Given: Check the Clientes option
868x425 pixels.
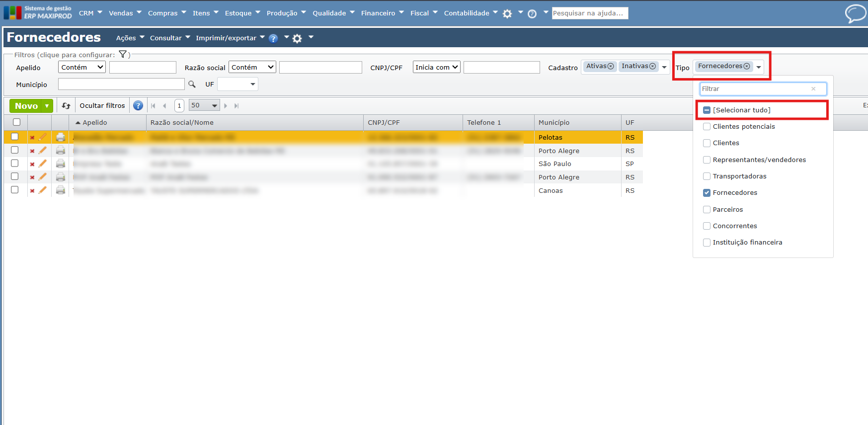Looking at the screenshot, I should coord(707,143).
